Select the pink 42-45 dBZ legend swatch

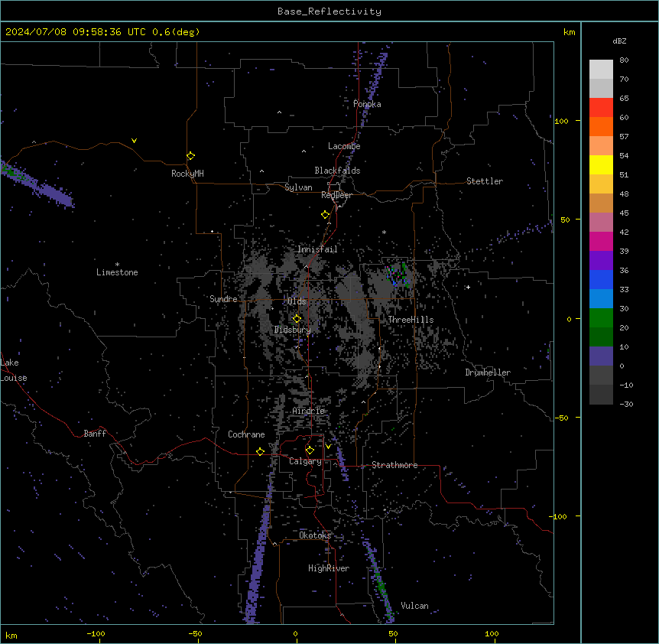[601, 223]
